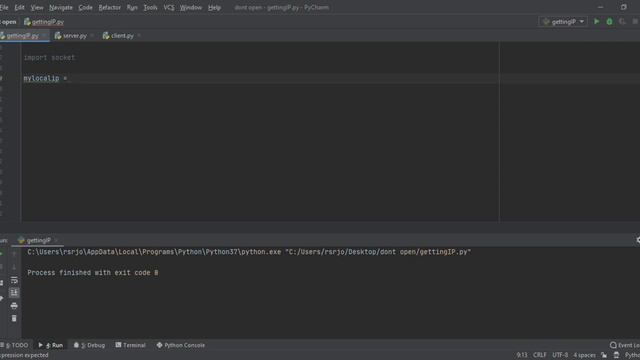Viewport: 640px width, 360px height.
Task: Click the import socket line in editor
Action: pyautogui.click(x=49, y=58)
